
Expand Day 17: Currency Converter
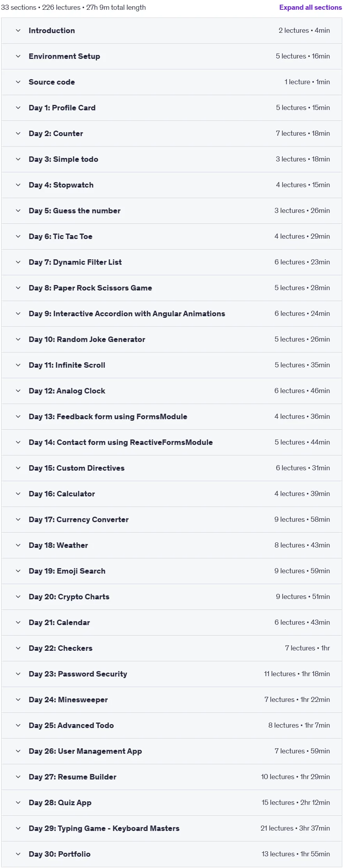tap(171, 519)
